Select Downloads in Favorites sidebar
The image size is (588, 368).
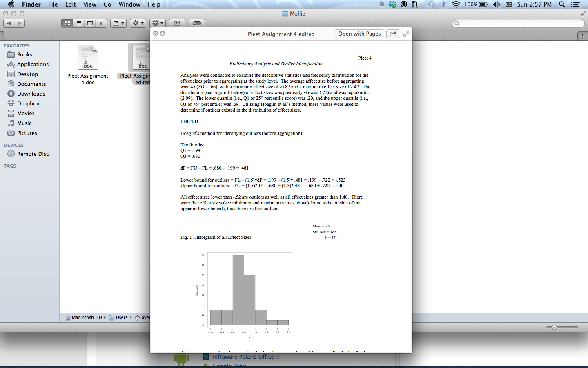click(x=31, y=94)
